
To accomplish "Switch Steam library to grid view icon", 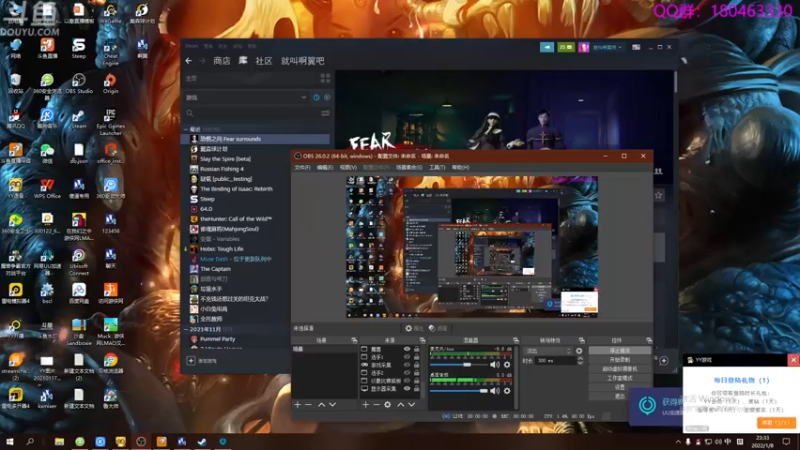I will [x=325, y=79].
